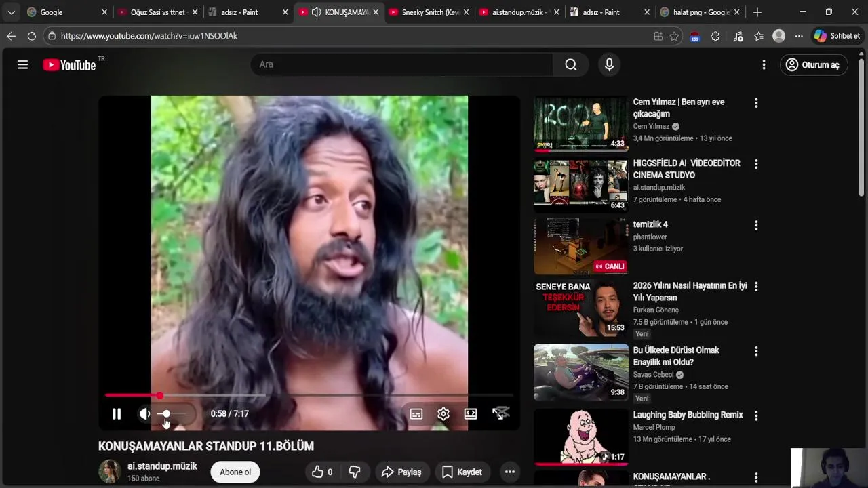868x488 pixels.
Task: Click the YouTube search magnifier button
Action: click(x=571, y=64)
